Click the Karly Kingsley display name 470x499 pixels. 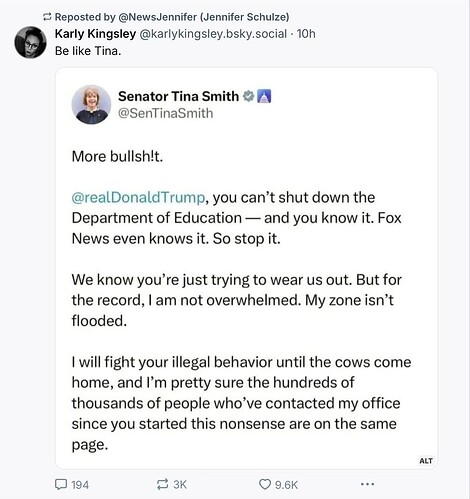pos(95,34)
